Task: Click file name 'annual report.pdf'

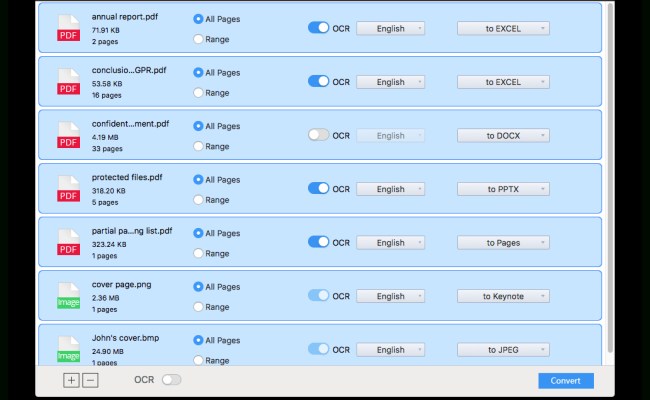Action: pyautogui.click(x=125, y=17)
